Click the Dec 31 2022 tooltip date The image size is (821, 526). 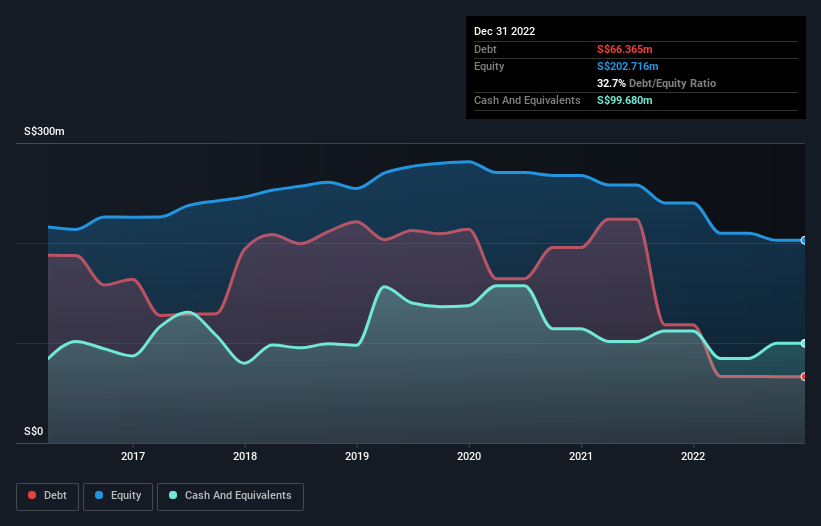click(x=504, y=31)
